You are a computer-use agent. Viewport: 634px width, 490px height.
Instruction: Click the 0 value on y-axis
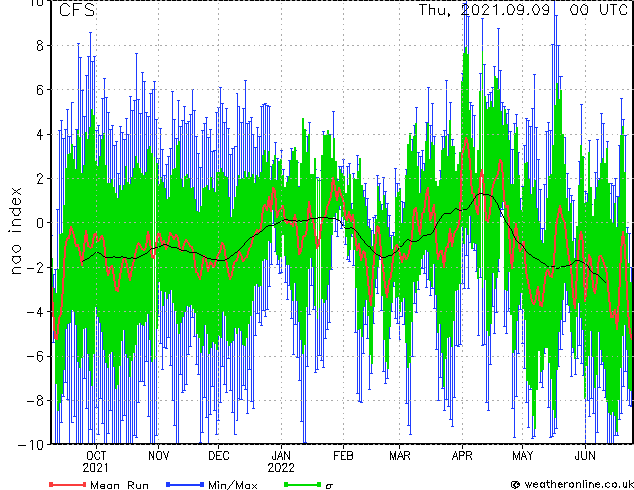coord(40,223)
